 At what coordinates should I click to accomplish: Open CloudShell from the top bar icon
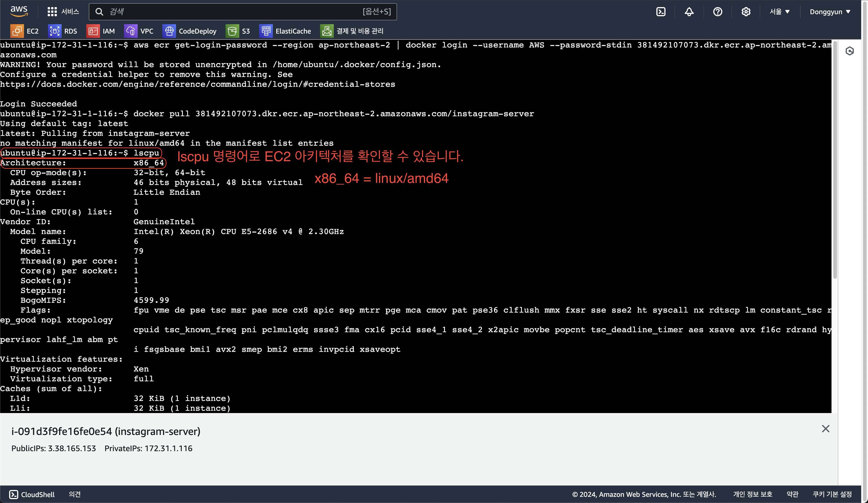[661, 12]
